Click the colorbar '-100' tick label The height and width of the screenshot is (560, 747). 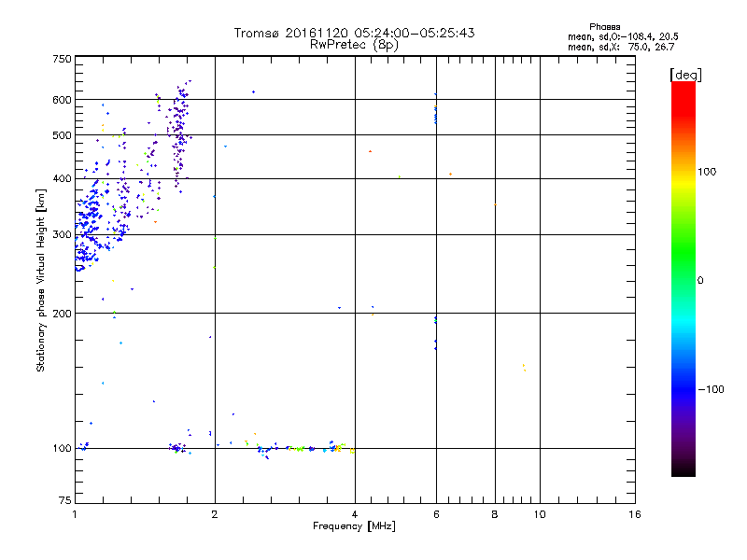pos(711,389)
